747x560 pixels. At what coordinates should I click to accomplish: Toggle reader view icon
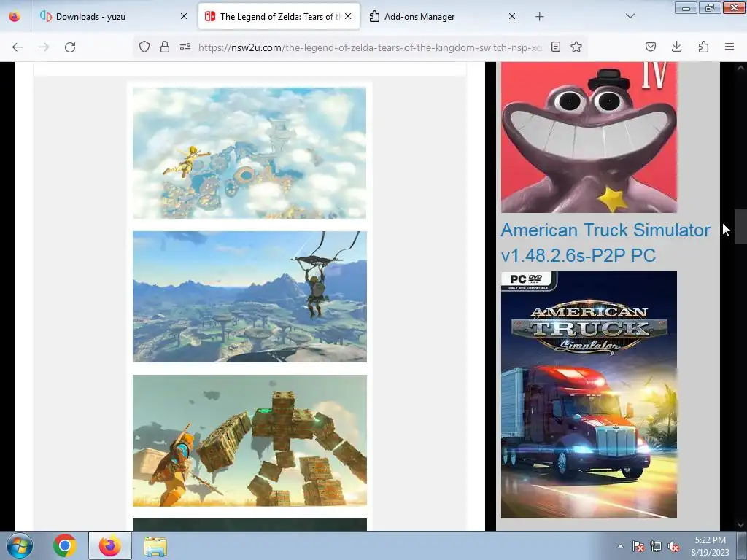point(555,47)
